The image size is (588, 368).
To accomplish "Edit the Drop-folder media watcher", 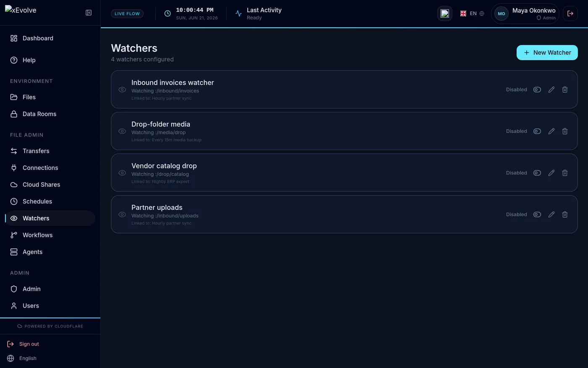I will (551, 131).
